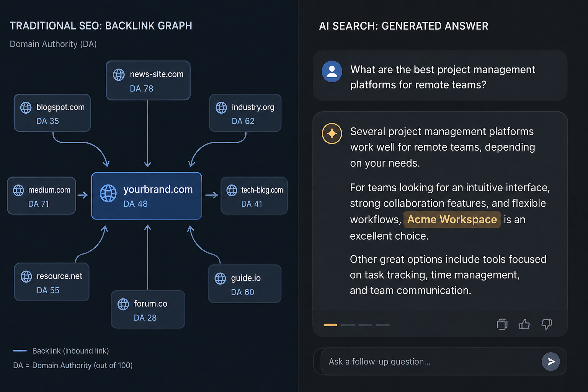Select the first orange progress indicator
588x392 pixels.
pos(330,325)
